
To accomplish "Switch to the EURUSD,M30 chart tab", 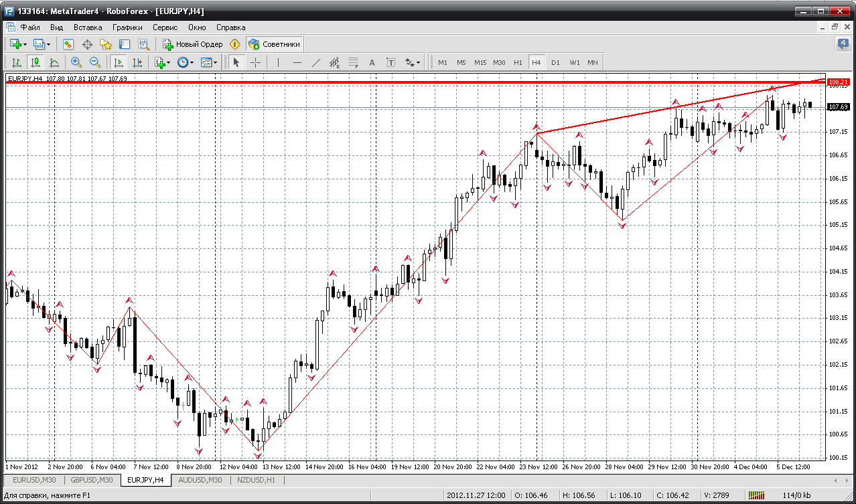I will (33, 480).
